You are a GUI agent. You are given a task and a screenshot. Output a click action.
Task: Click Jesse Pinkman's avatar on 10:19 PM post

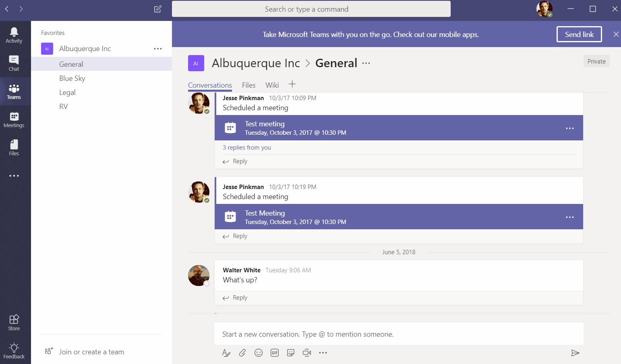pos(199,192)
